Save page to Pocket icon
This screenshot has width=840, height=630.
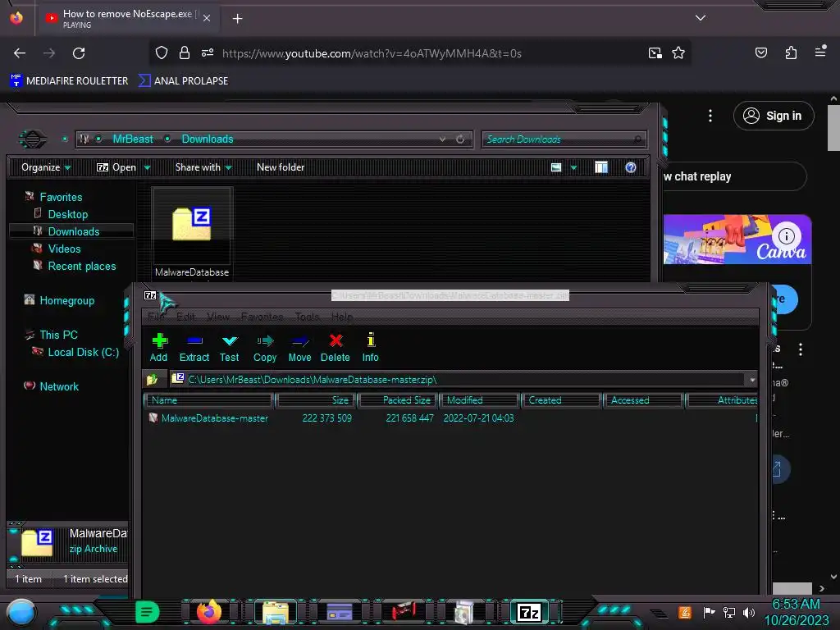pos(761,52)
